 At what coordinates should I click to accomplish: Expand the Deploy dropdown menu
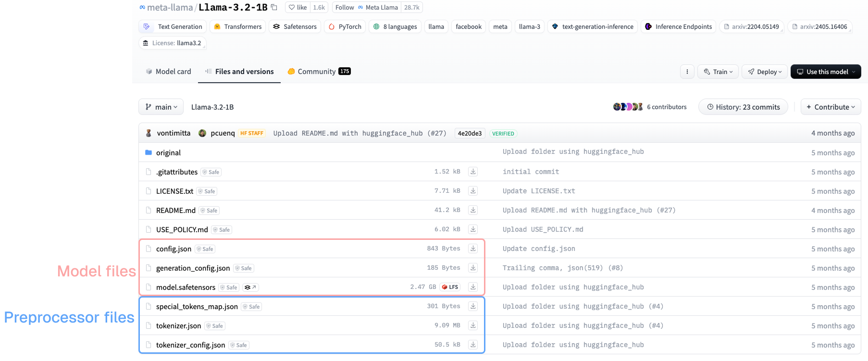pyautogui.click(x=765, y=72)
